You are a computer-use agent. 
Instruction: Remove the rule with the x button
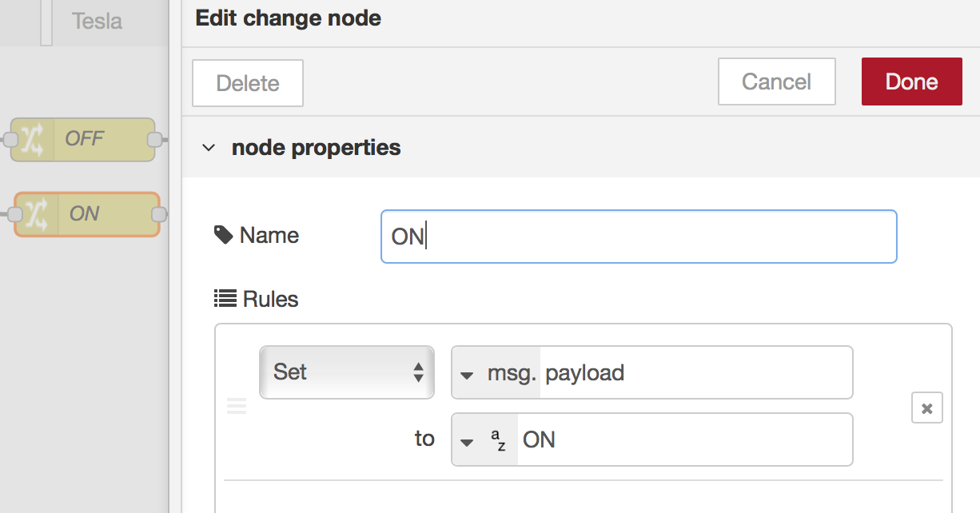coord(926,408)
